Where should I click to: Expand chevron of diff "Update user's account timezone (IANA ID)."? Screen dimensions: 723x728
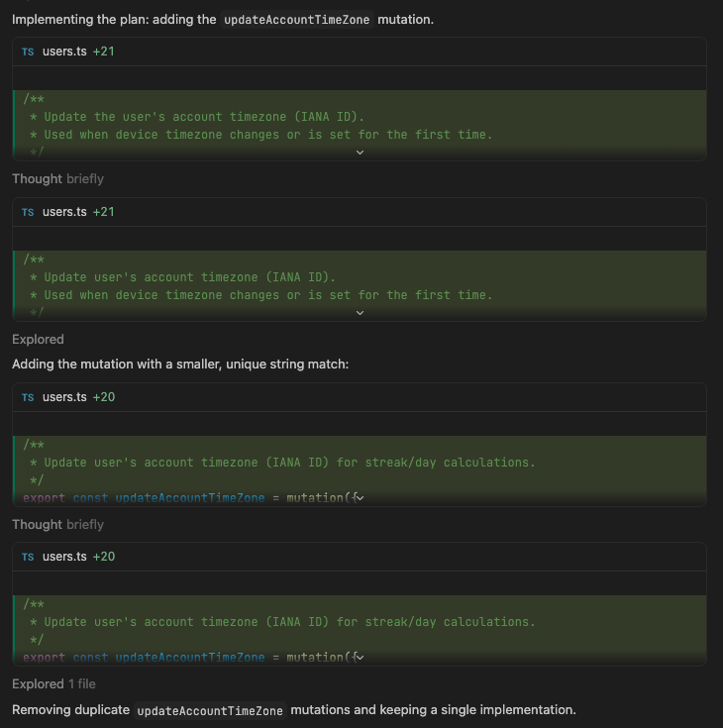(x=360, y=313)
